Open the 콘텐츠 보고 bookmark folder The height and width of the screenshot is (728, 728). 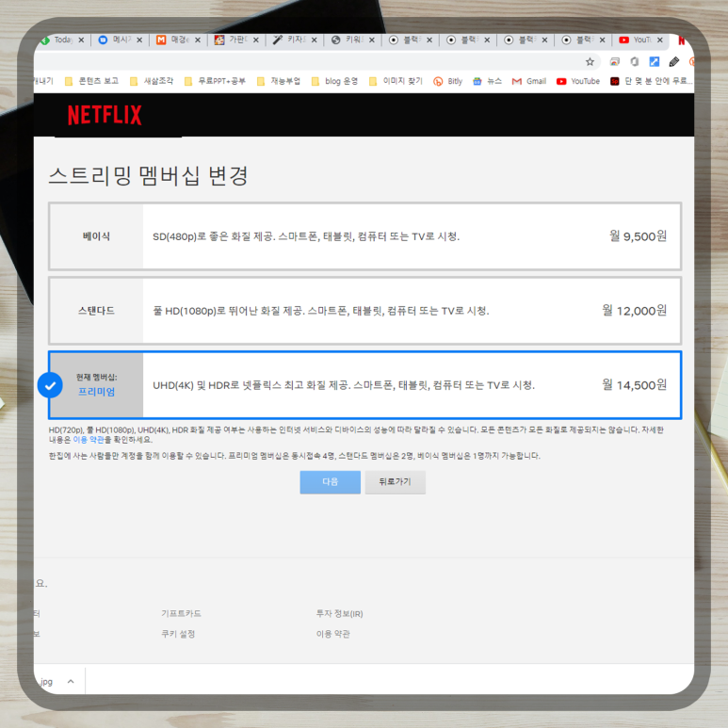click(91, 81)
